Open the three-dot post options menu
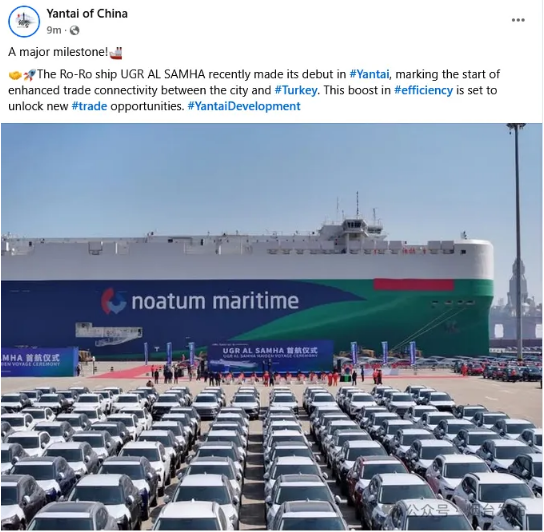The width and height of the screenshot is (544, 532). (x=518, y=20)
